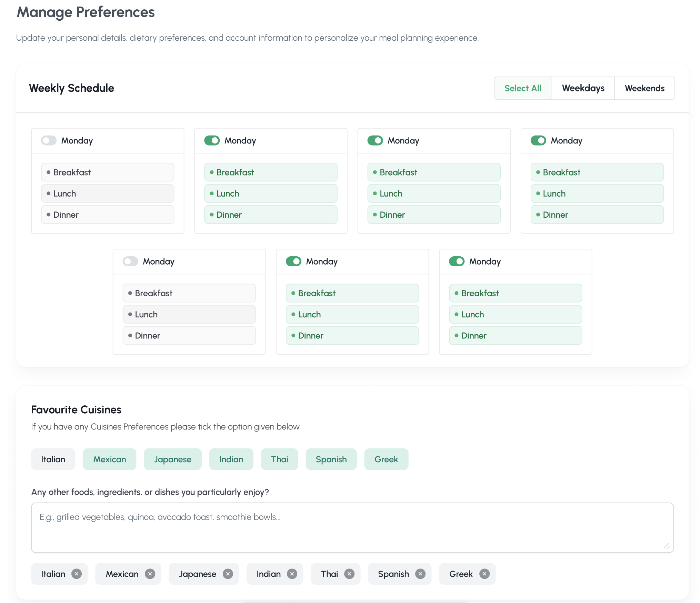Click the Greek label in the removable tags row
The image size is (700, 603).
click(x=461, y=574)
